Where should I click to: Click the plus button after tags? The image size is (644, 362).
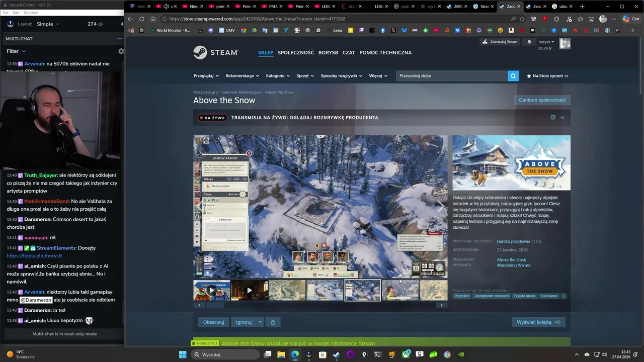coord(563,296)
